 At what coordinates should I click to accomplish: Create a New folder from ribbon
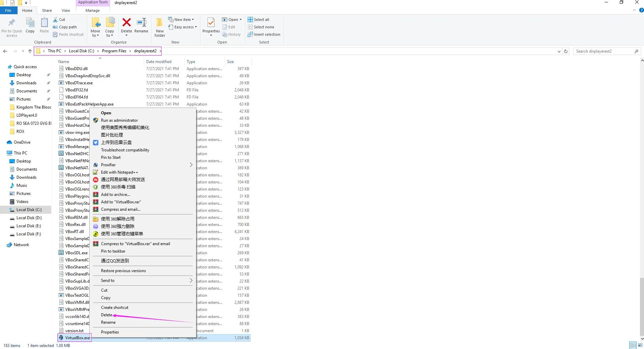[x=160, y=27]
